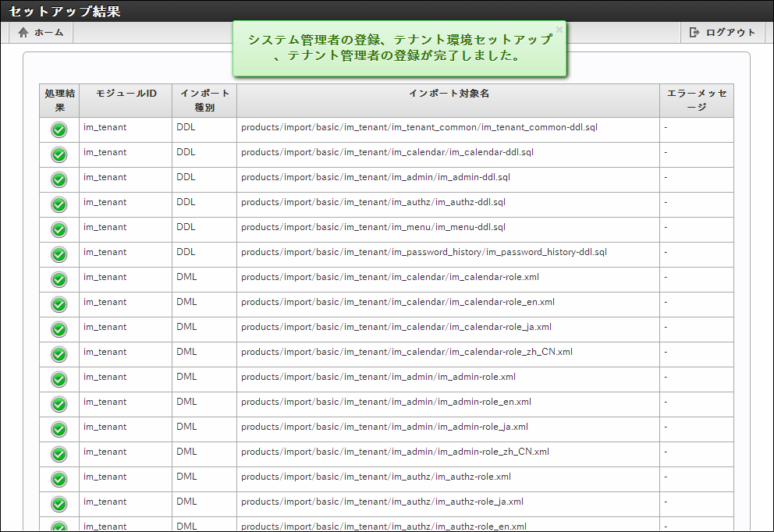The image size is (774, 532).
Task: Click the モジュールID column header
Action: (x=126, y=94)
